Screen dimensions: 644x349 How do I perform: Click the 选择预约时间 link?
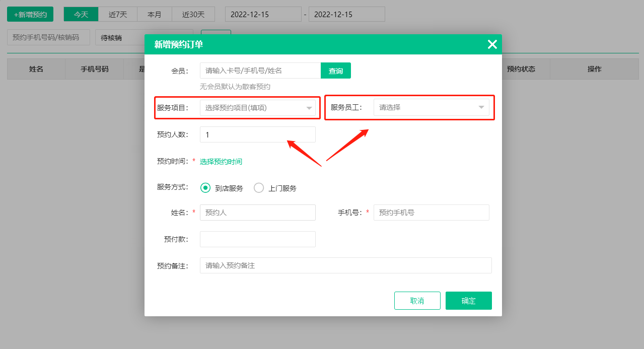click(x=221, y=162)
